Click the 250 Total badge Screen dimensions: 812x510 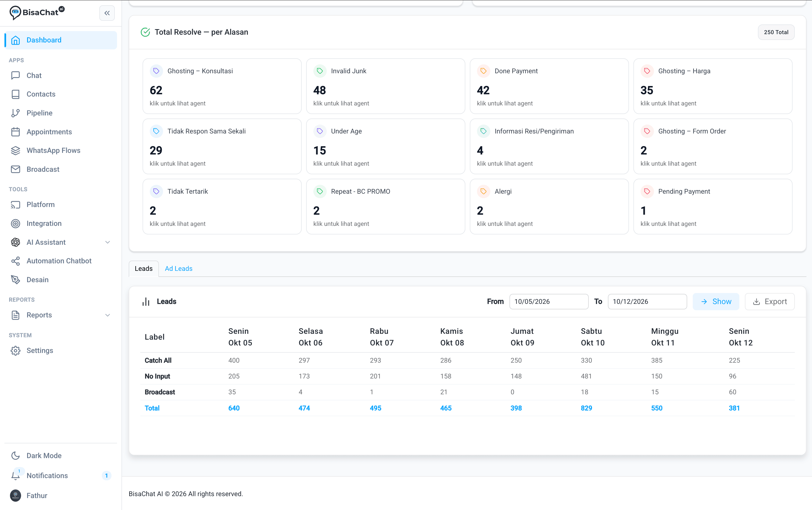pyautogui.click(x=776, y=32)
